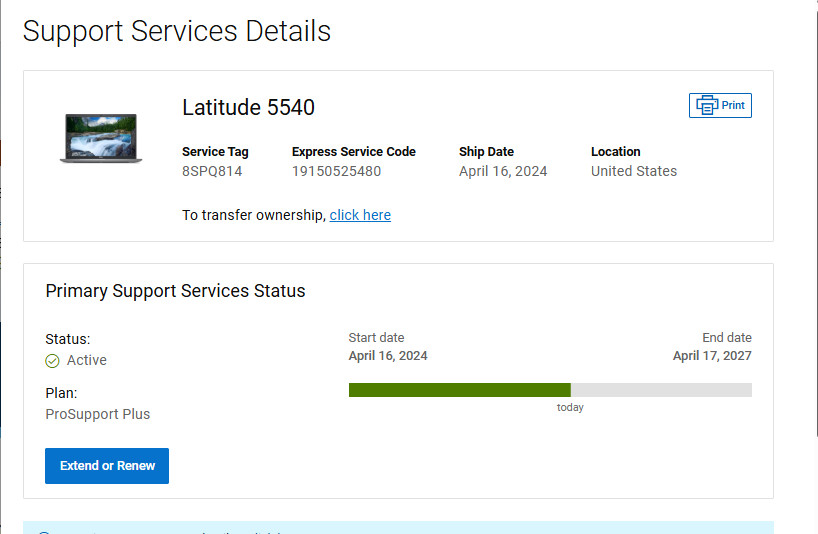Click the Latitude 5540 product heading
Image resolution: width=818 pixels, height=534 pixels.
coord(248,107)
